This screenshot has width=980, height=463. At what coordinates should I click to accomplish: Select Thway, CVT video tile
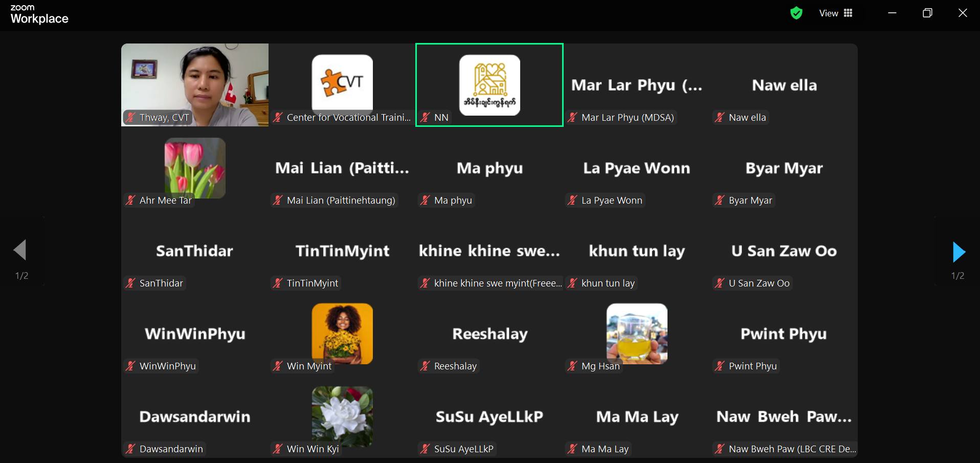[x=195, y=85]
